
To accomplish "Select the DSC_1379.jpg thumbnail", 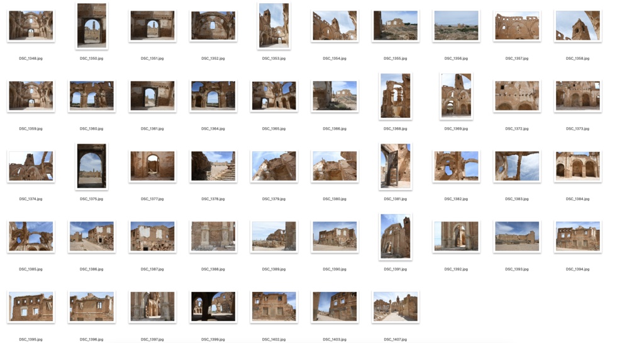I will [274, 166].
